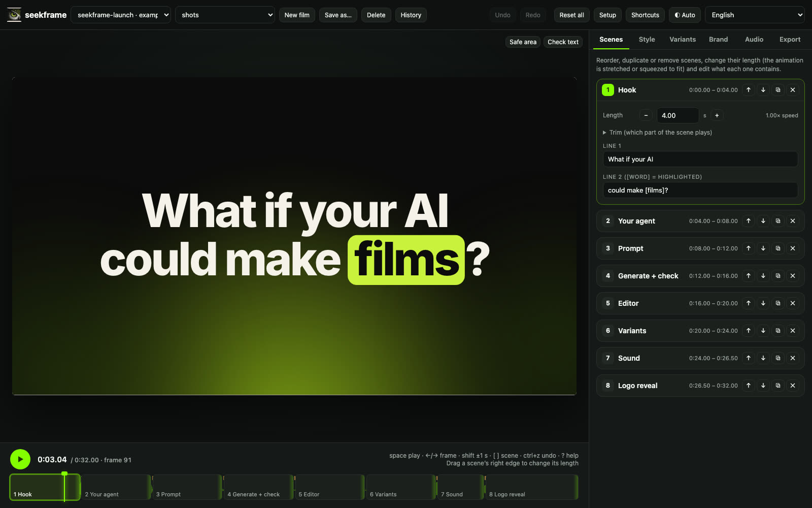Open the History panel
812x508 pixels.
[x=411, y=15]
